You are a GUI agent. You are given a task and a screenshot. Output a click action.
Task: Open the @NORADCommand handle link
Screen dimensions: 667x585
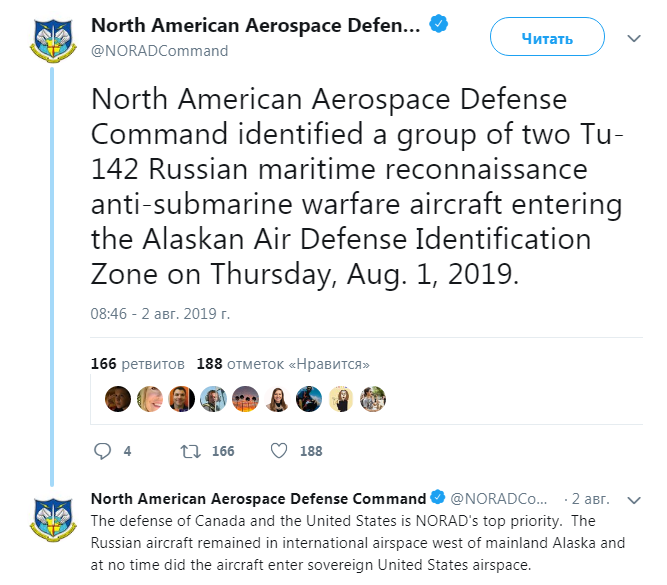pyautogui.click(x=160, y=51)
